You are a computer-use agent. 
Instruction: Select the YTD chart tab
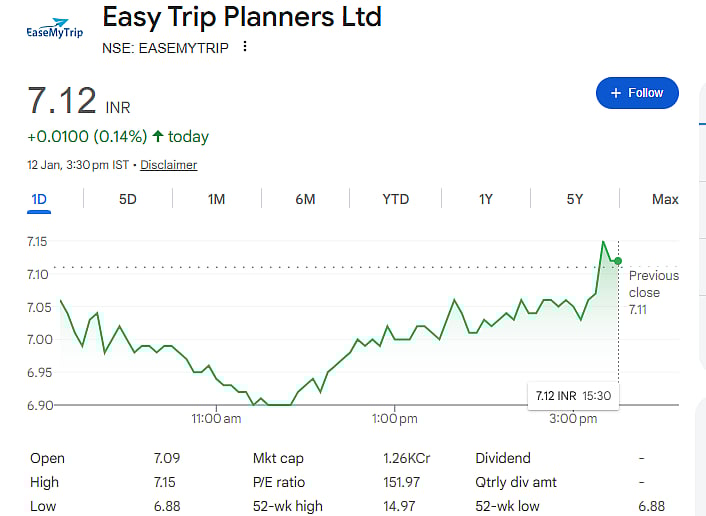395,199
